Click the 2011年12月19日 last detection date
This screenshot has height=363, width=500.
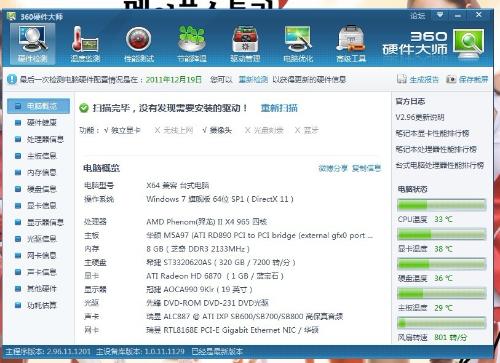174,80
